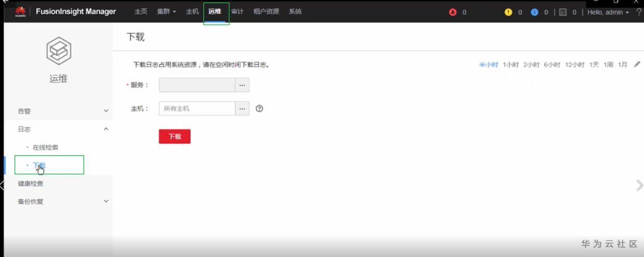Select the 1天 time range
644x257 pixels.
point(594,65)
